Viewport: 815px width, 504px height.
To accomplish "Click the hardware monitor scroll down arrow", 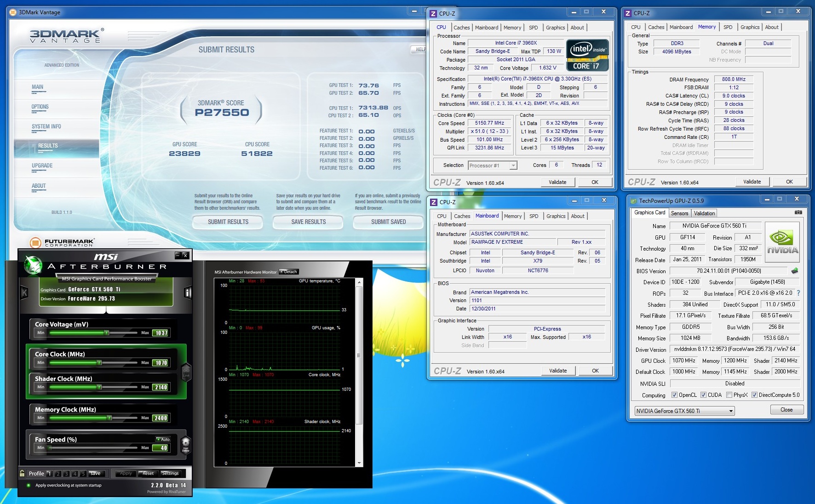I will (x=359, y=463).
